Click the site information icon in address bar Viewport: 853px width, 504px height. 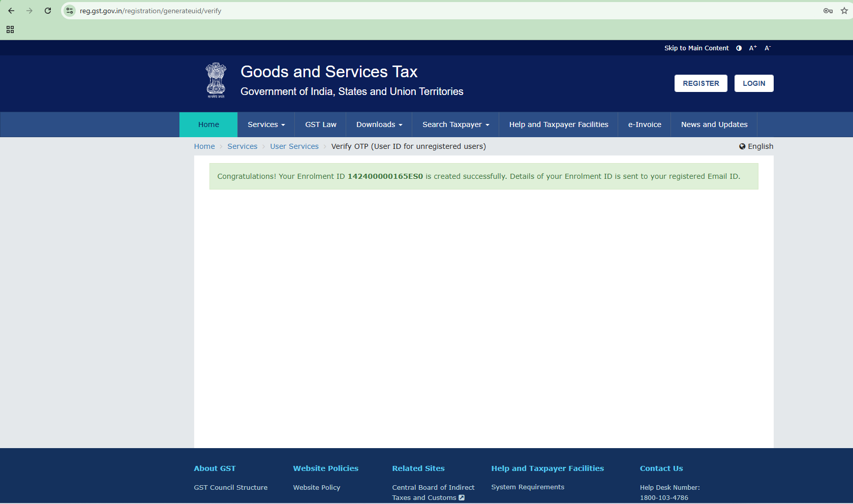point(70,11)
